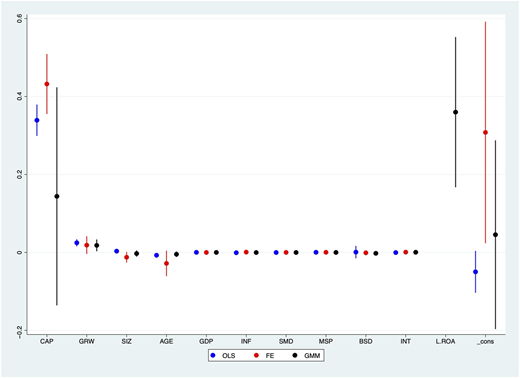Click the GDP axis label
This screenshot has height=378, width=520.
[206, 341]
